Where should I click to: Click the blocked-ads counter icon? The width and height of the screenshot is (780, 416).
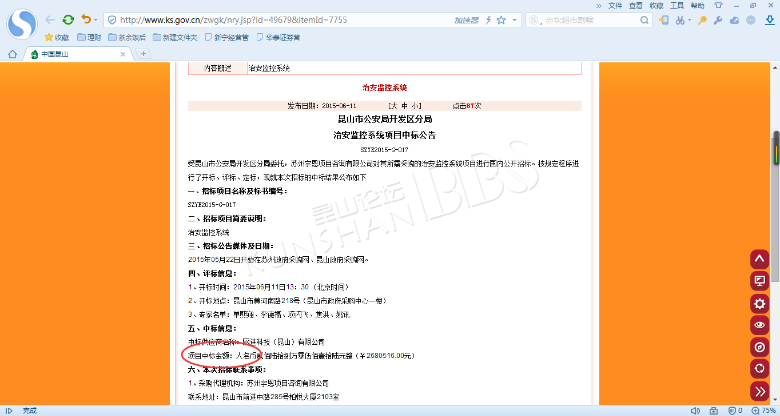coord(735,411)
